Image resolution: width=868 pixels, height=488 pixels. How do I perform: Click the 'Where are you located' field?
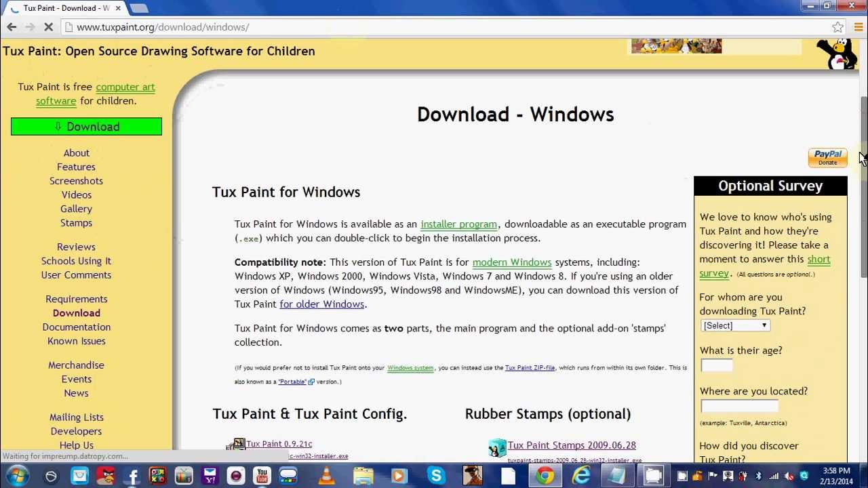[739, 407]
